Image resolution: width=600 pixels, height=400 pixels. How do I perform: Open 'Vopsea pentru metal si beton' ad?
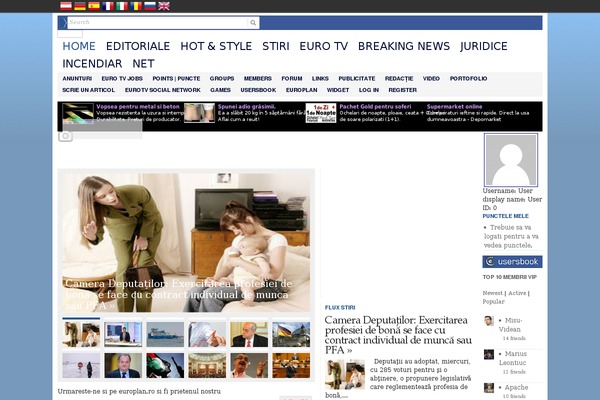138,107
